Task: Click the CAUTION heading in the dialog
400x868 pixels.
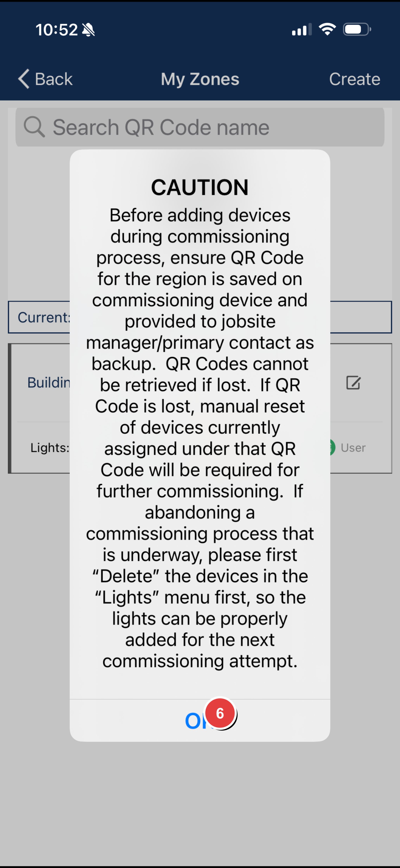Action: (200, 187)
